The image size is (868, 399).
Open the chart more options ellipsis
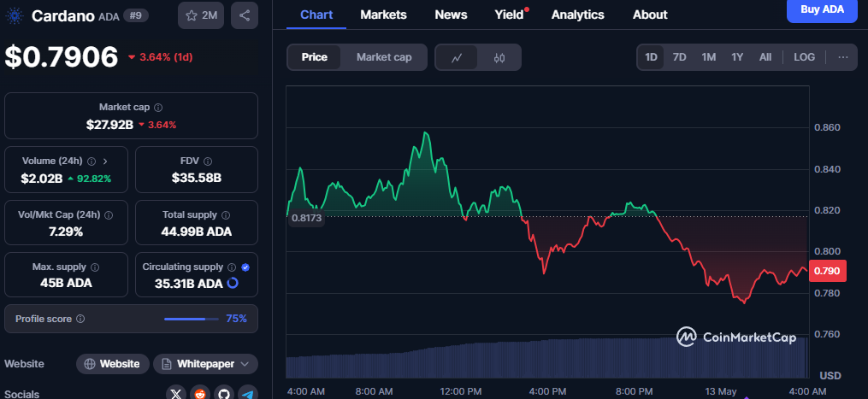[x=843, y=57]
